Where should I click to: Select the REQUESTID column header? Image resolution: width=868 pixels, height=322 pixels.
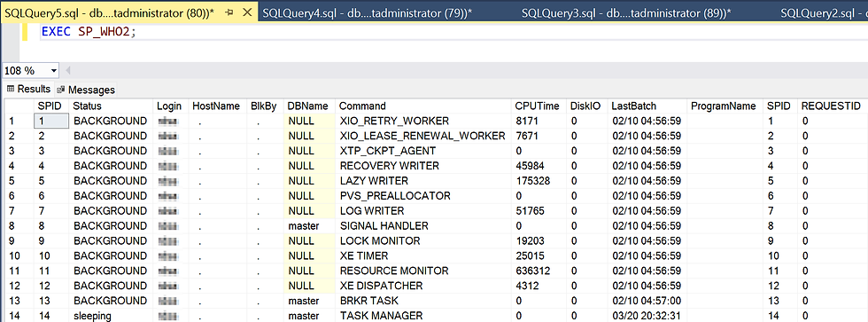(x=833, y=106)
